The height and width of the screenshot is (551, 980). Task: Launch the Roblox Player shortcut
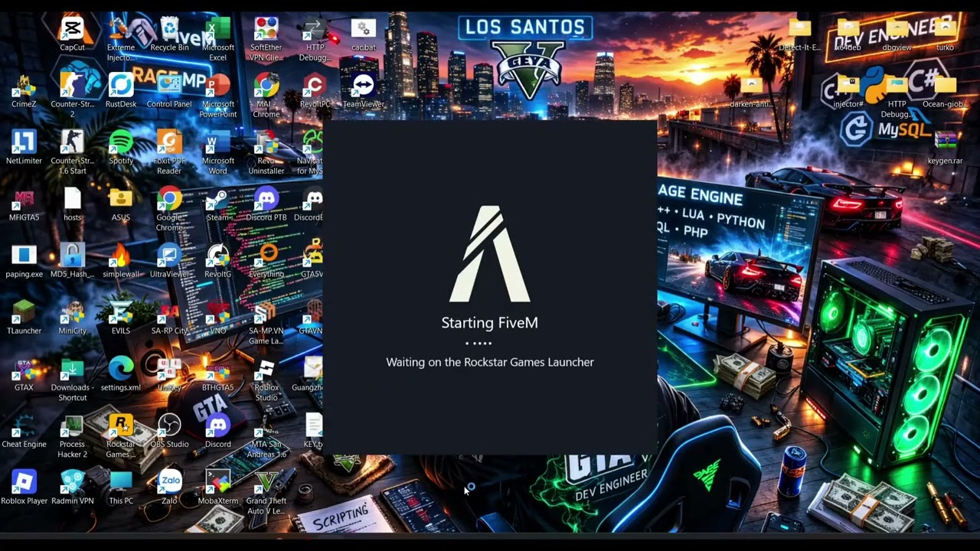point(24,483)
